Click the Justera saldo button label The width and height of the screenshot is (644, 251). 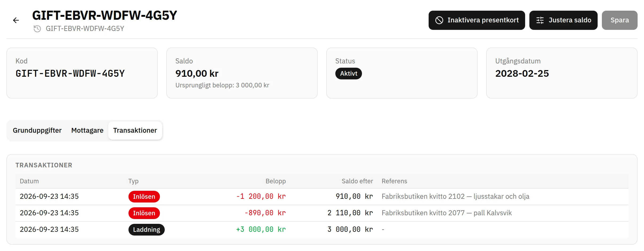tap(570, 20)
